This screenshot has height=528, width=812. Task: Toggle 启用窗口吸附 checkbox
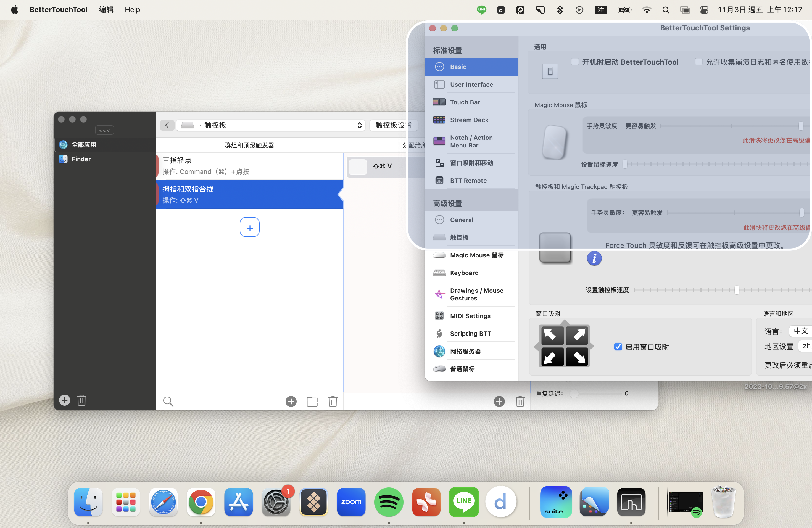(x=618, y=347)
